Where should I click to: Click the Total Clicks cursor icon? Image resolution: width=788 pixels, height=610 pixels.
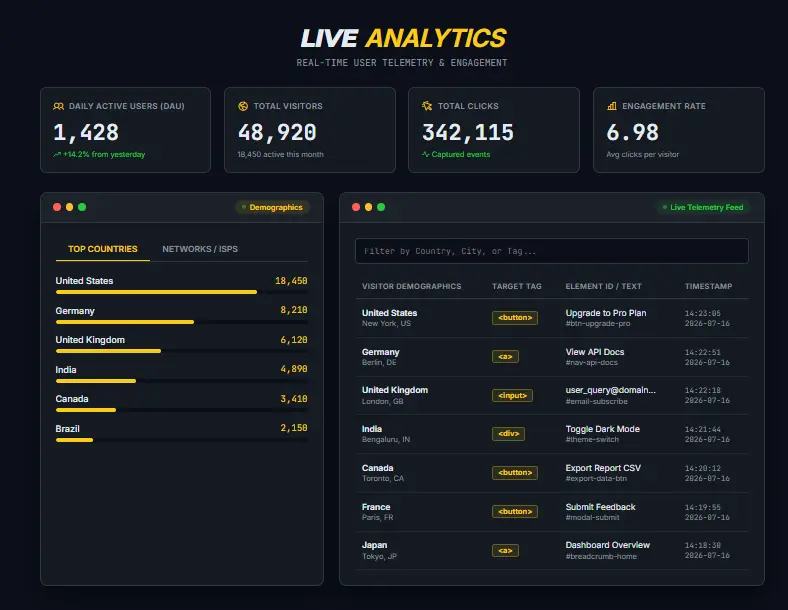[x=427, y=106]
